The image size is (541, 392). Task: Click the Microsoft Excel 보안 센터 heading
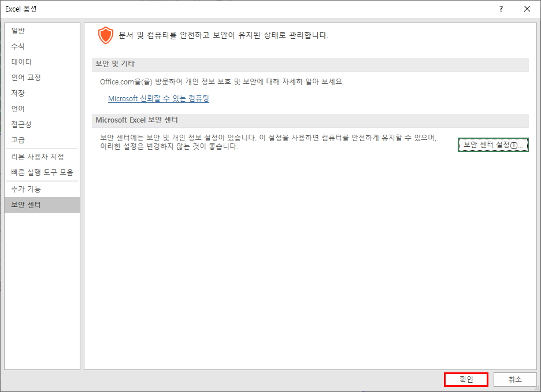pos(136,120)
